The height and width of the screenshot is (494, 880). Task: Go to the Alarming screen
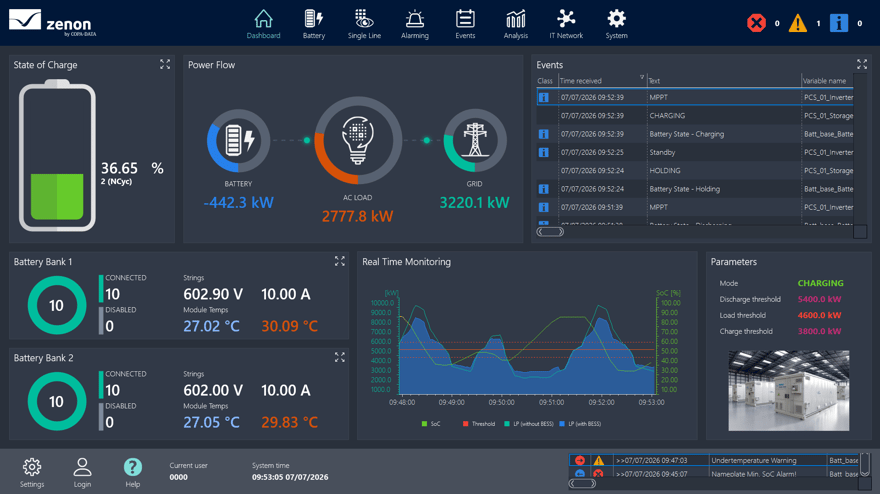[415, 24]
